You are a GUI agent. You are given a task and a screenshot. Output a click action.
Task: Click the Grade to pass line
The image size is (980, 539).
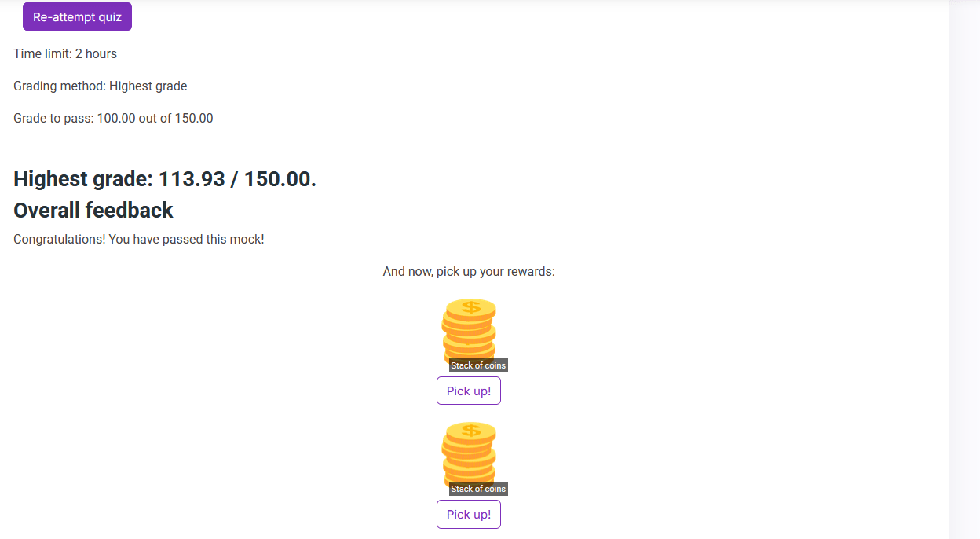[113, 119]
